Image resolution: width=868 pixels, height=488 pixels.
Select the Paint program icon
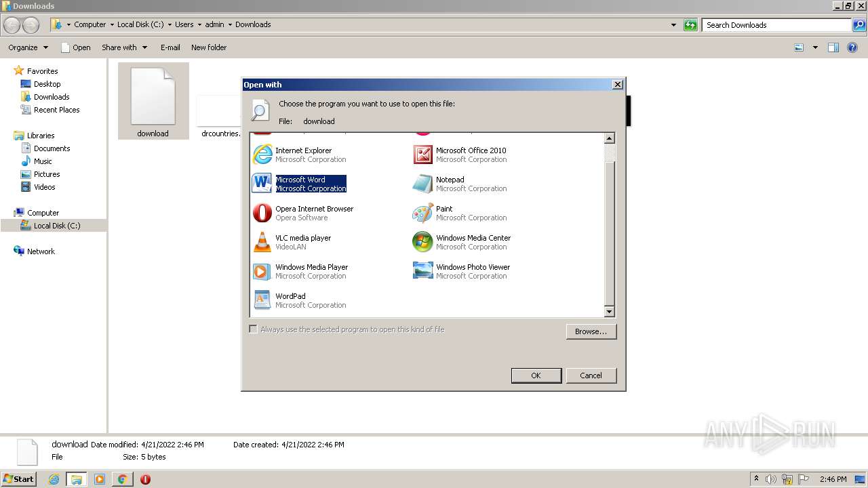[x=422, y=213]
